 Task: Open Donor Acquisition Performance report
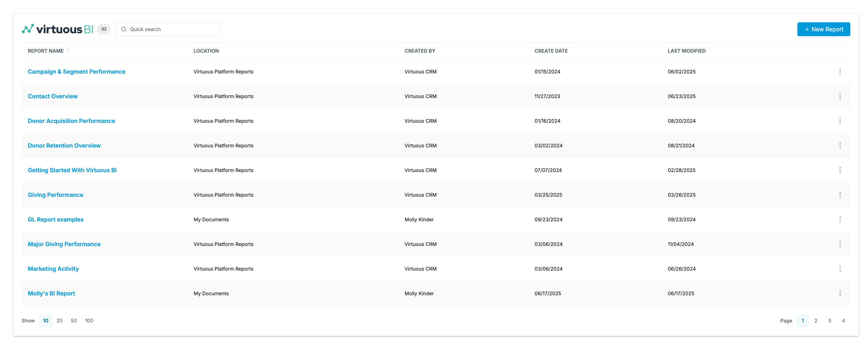point(71,121)
